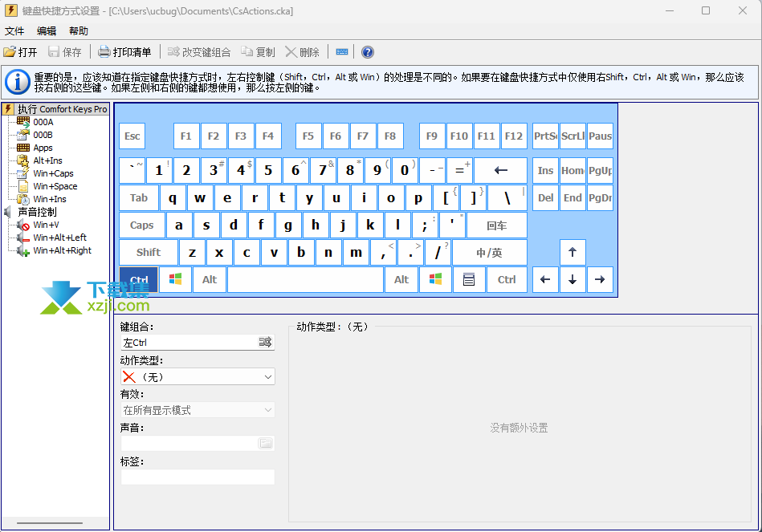Click the End key on virtual keyboard
This screenshot has width=762, height=532.
tap(573, 197)
